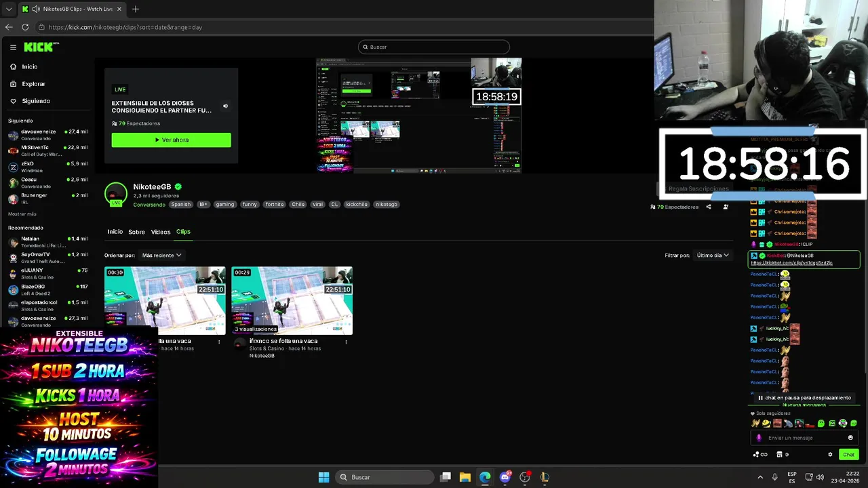The width and height of the screenshot is (868, 488).
Task: Switch to the Sobre tab
Action: 136,232
